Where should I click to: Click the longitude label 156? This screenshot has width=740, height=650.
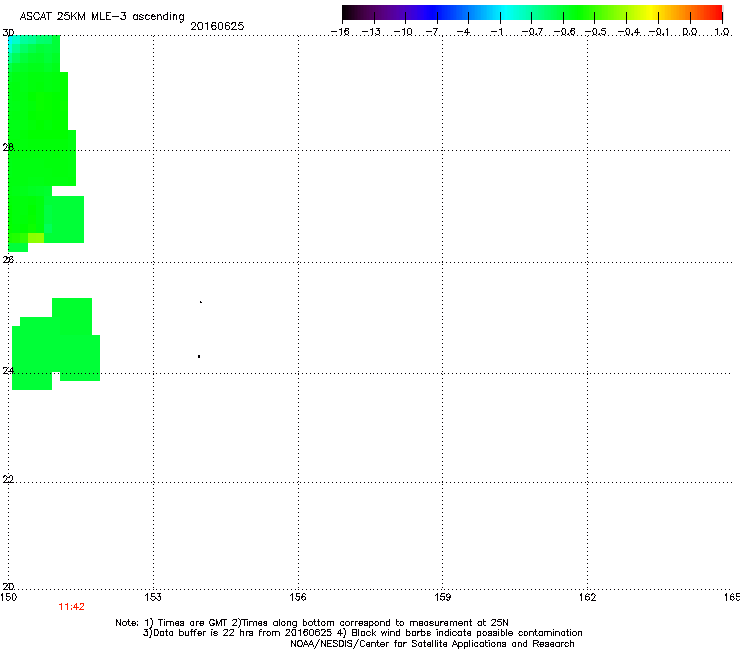click(298, 597)
